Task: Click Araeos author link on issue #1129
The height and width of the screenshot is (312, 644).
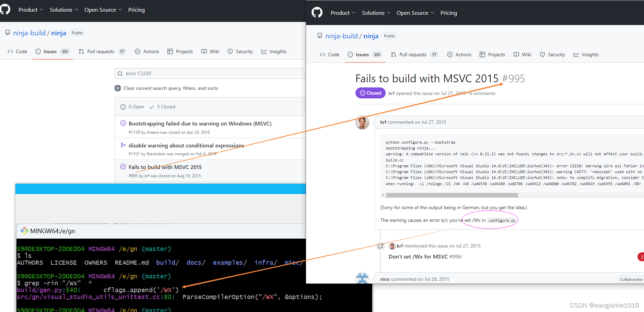Action: click(153, 132)
